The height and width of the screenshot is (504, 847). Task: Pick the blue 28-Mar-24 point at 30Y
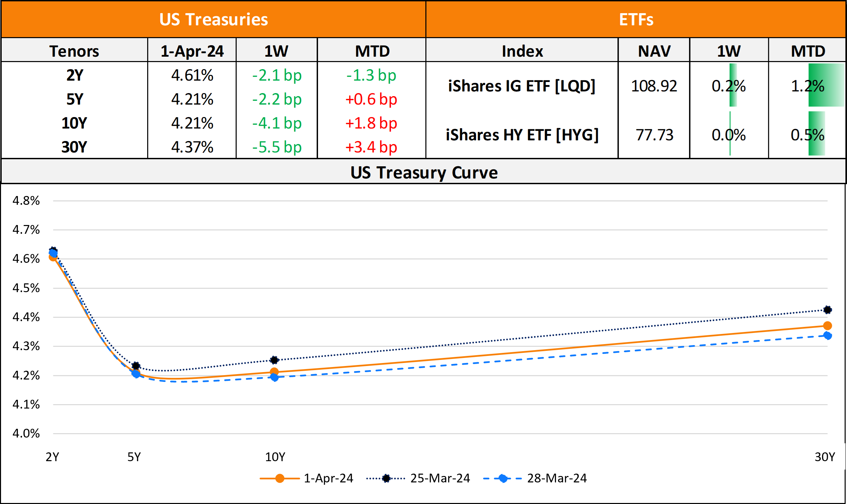pyautogui.click(x=827, y=336)
